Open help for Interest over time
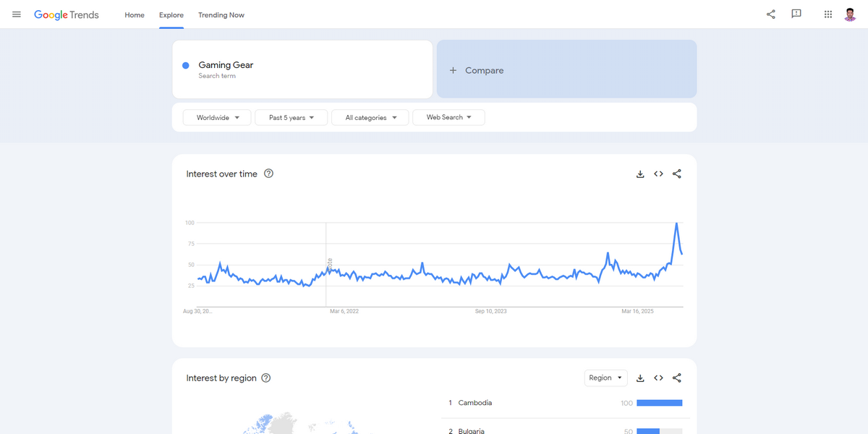 click(269, 174)
